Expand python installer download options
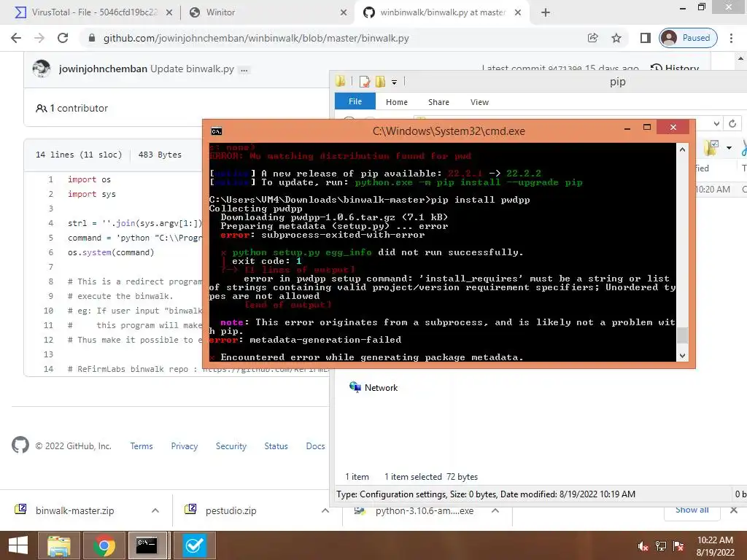 point(495,510)
